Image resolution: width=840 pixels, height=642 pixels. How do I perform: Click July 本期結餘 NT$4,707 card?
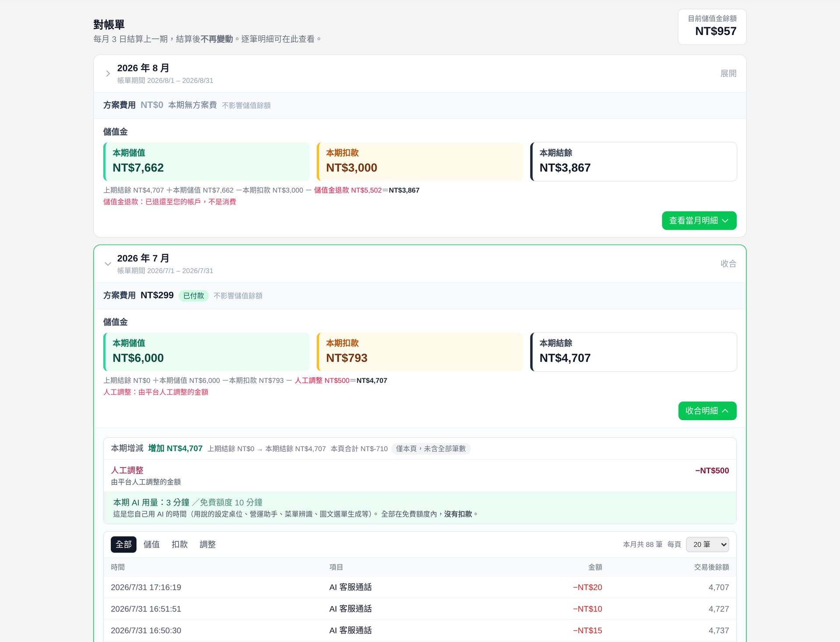coord(633,352)
